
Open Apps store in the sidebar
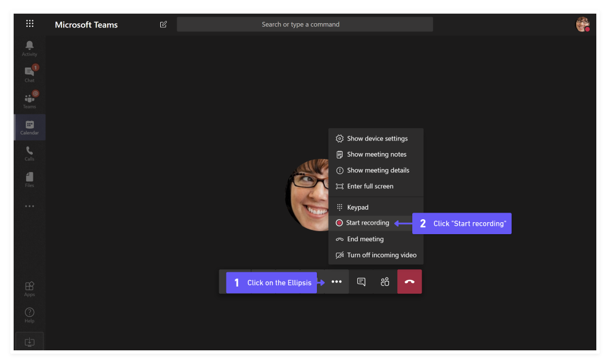click(30, 289)
